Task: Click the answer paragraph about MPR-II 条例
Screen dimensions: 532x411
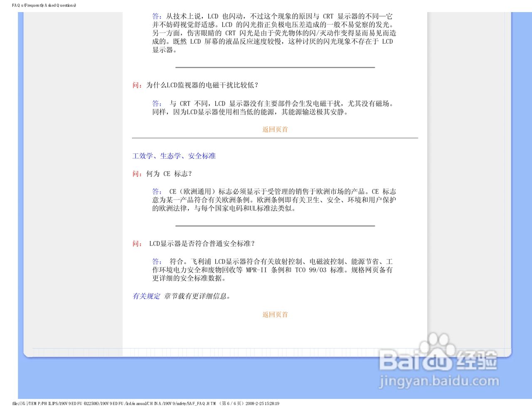Action: [274, 270]
